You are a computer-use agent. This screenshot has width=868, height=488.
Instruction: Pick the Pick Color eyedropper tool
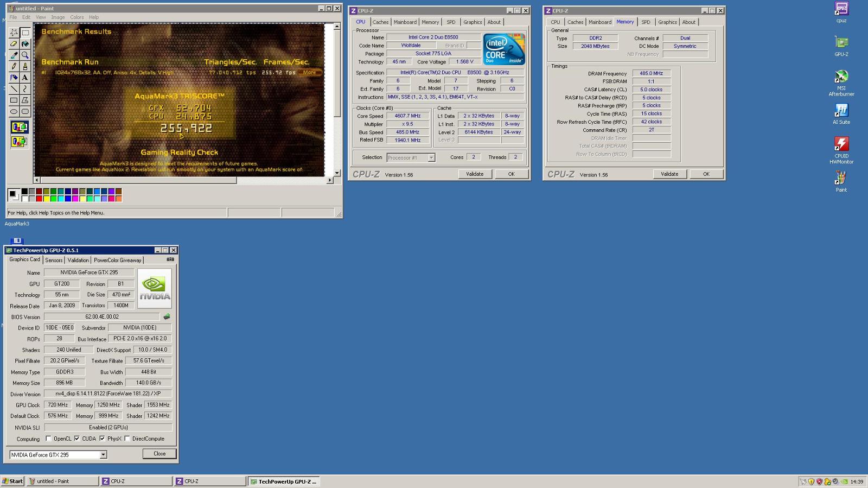point(14,55)
